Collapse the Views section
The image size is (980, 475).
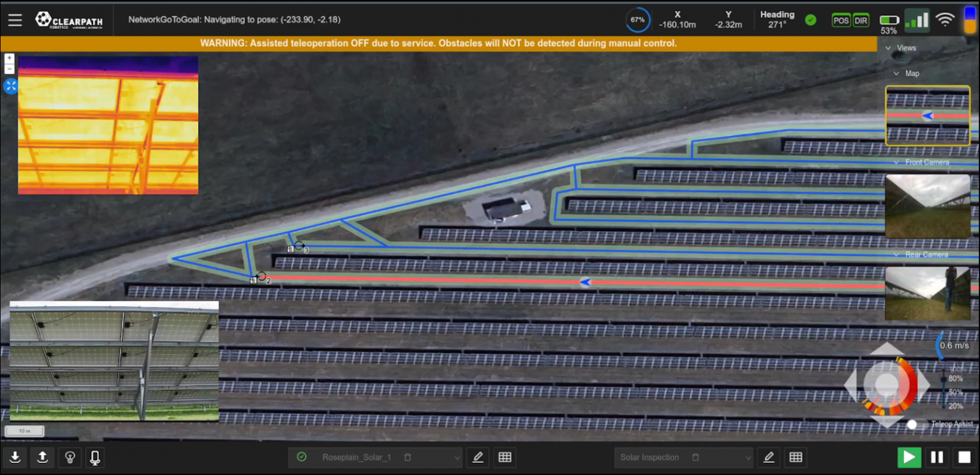(x=888, y=48)
